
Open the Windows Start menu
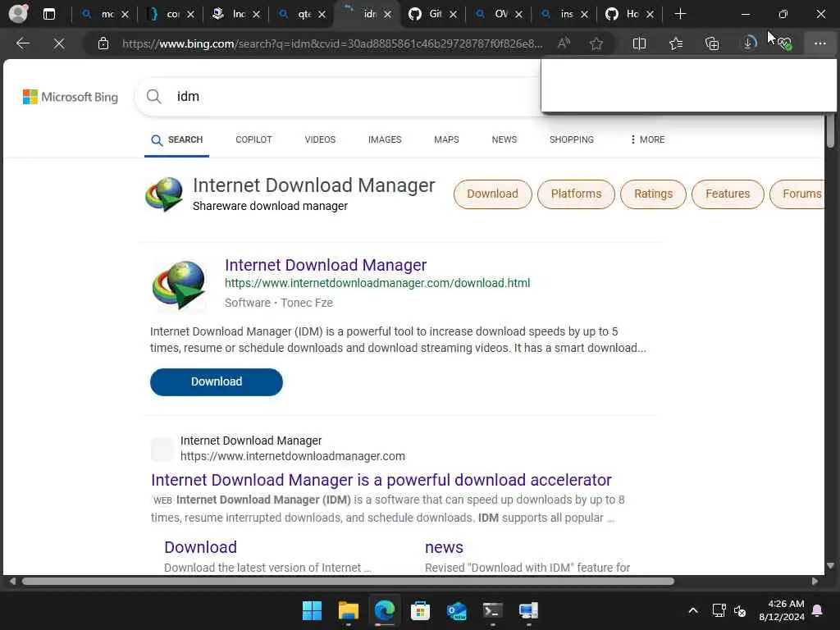312,610
